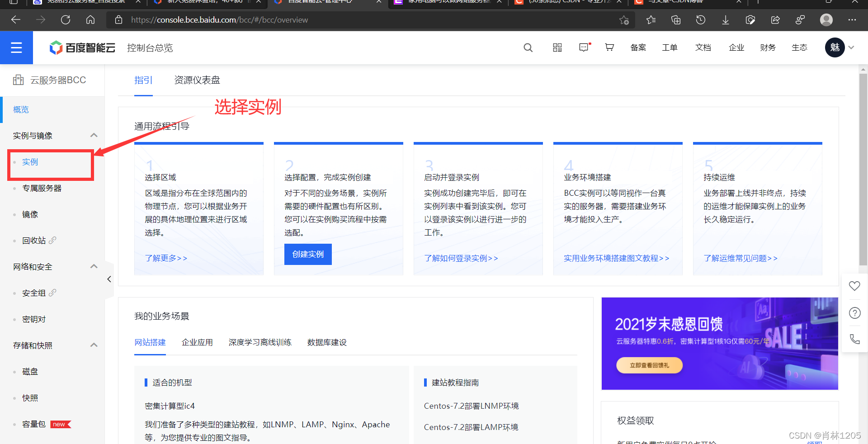Open 镜像 in the sidebar

30,214
